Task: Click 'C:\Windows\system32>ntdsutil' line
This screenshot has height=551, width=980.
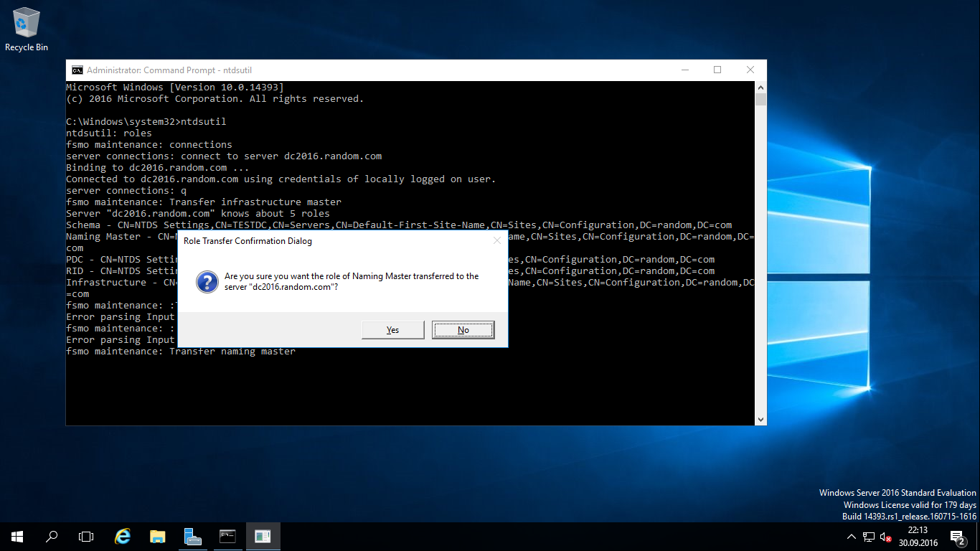Action: click(x=146, y=122)
